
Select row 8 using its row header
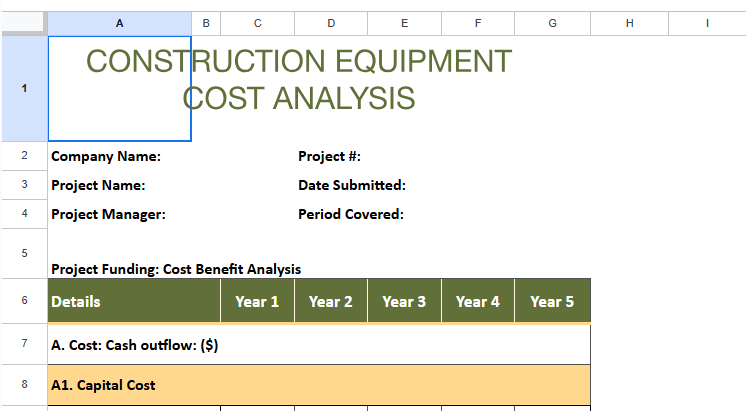[23, 384]
